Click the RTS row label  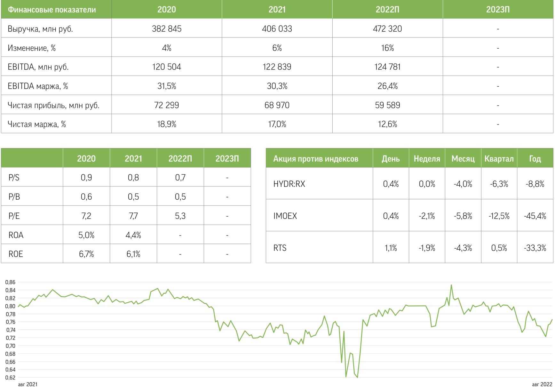280,248
